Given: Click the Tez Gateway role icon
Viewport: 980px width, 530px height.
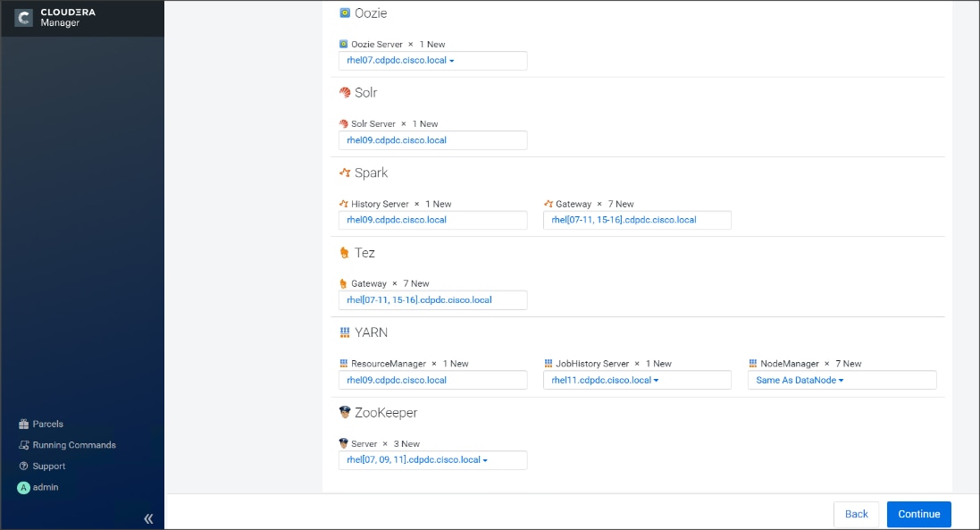Looking at the screenshot, I should 343,283.
